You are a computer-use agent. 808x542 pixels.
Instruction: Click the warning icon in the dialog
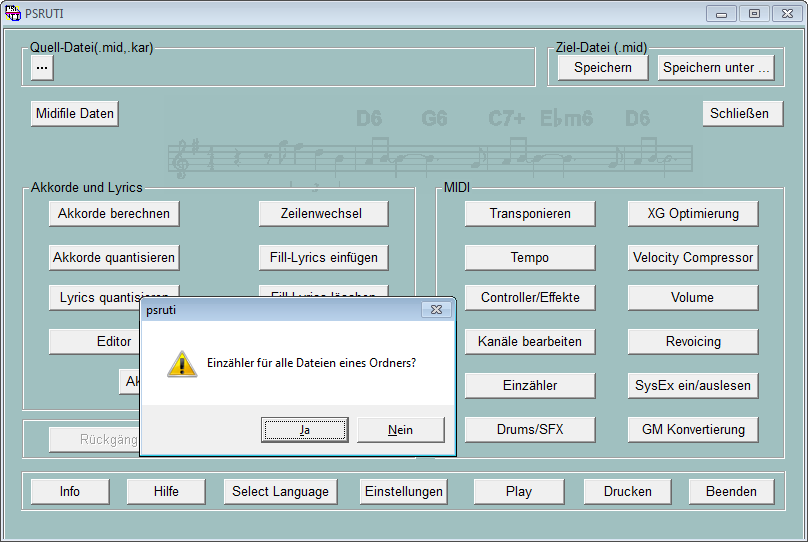(x=181, y=363)
